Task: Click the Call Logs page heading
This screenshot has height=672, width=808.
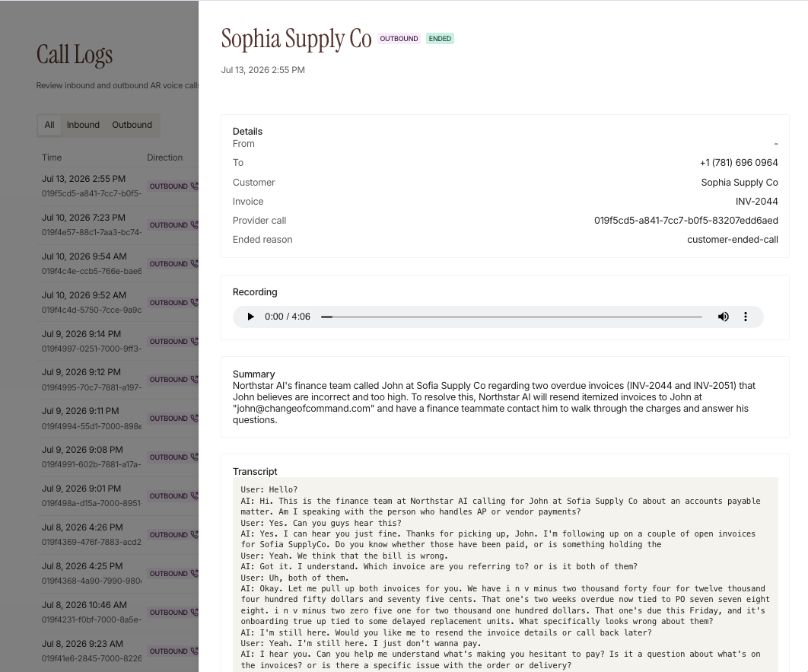Action: point(75,55)
